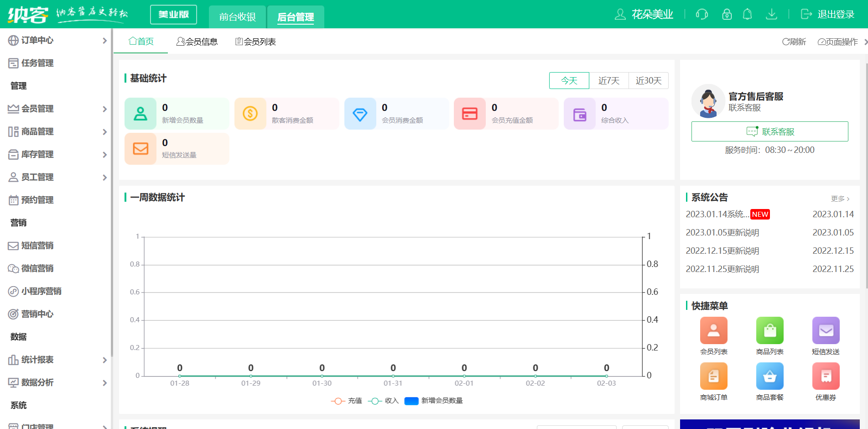Click the 任务管理 sidebar icon
This screenshot has height=429, width=868.
[13, 63]
